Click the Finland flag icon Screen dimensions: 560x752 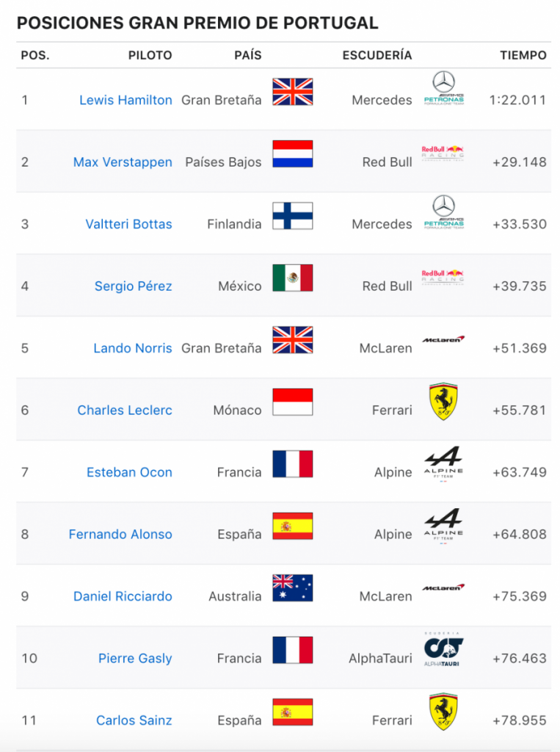tap(292, 216)
